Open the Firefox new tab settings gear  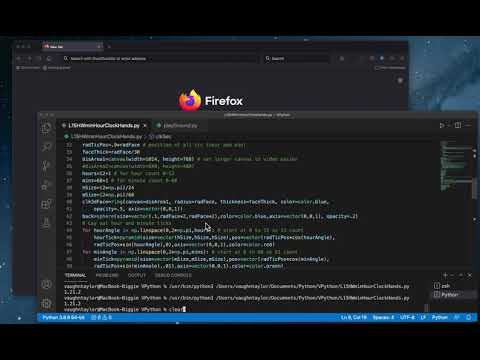[x=400, y=80]
